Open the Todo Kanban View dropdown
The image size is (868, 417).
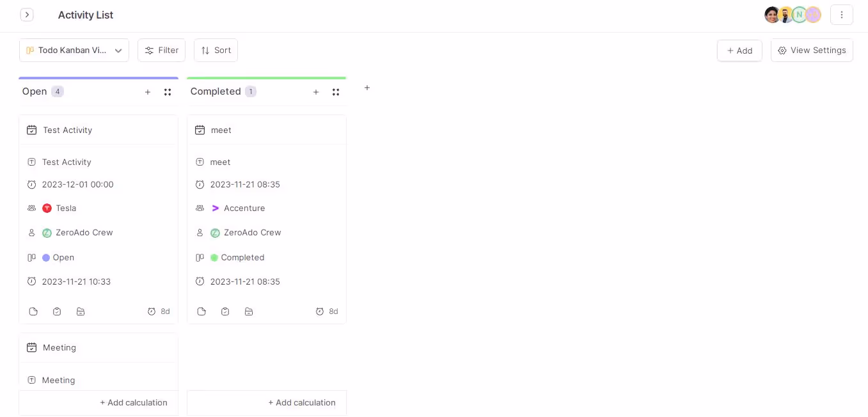[74, 51]
